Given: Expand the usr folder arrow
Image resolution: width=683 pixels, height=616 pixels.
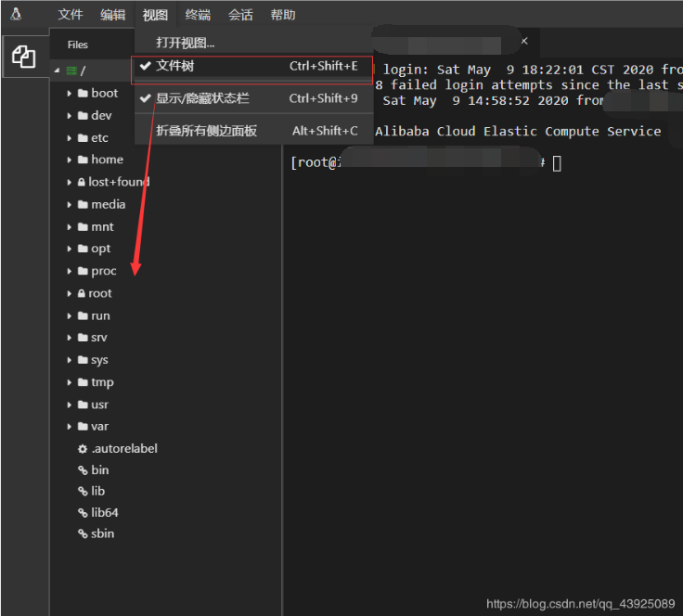Looking at the screenshot, I should [70, 404].
